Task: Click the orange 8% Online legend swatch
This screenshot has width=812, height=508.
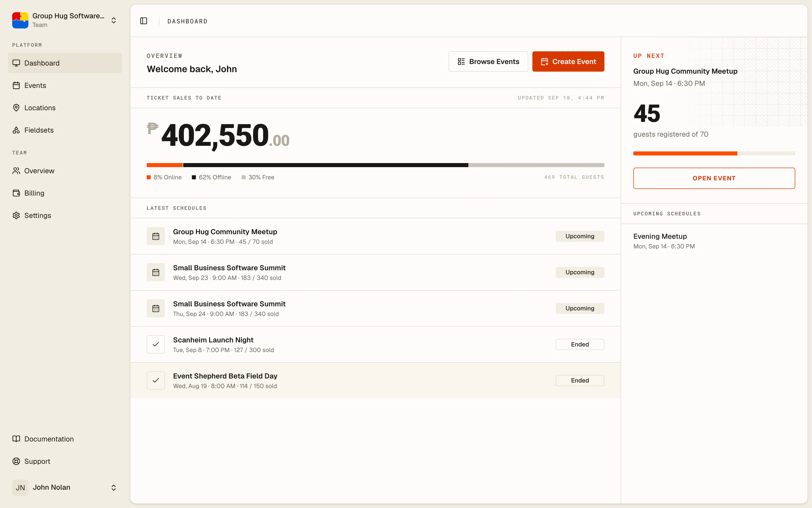Action: tap(149, 177)
